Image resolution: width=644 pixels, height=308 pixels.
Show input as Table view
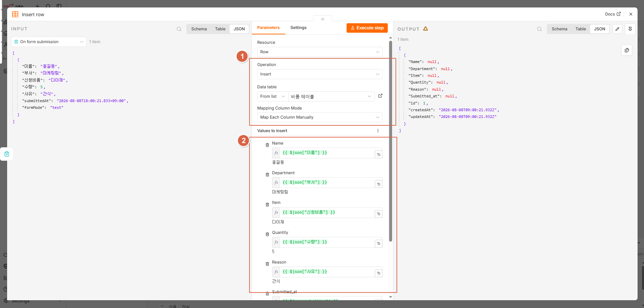click(220, 29)
